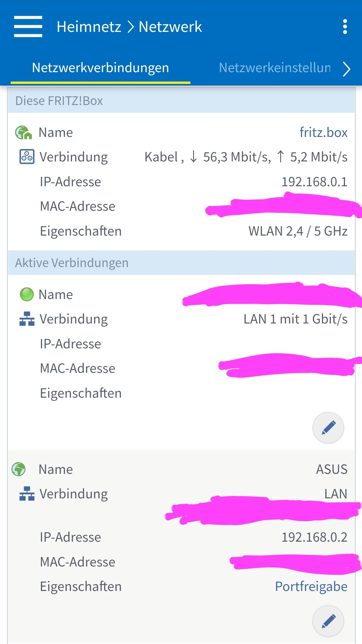Select the ASUS device name

[331, 469]
